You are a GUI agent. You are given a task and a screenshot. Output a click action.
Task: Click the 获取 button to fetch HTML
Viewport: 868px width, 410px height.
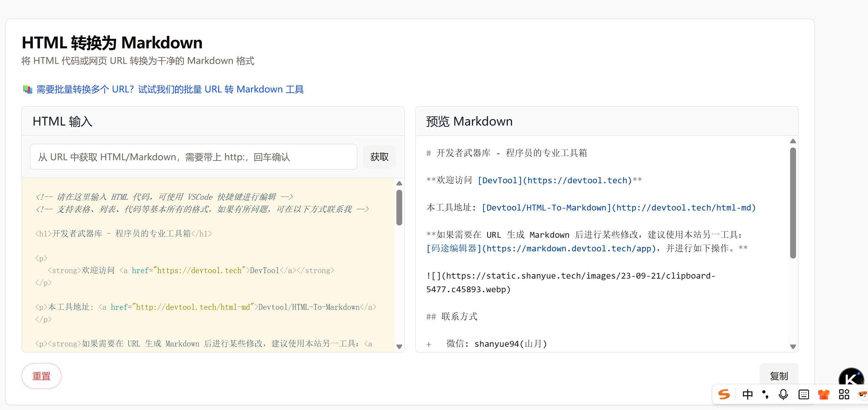point(379,156)
